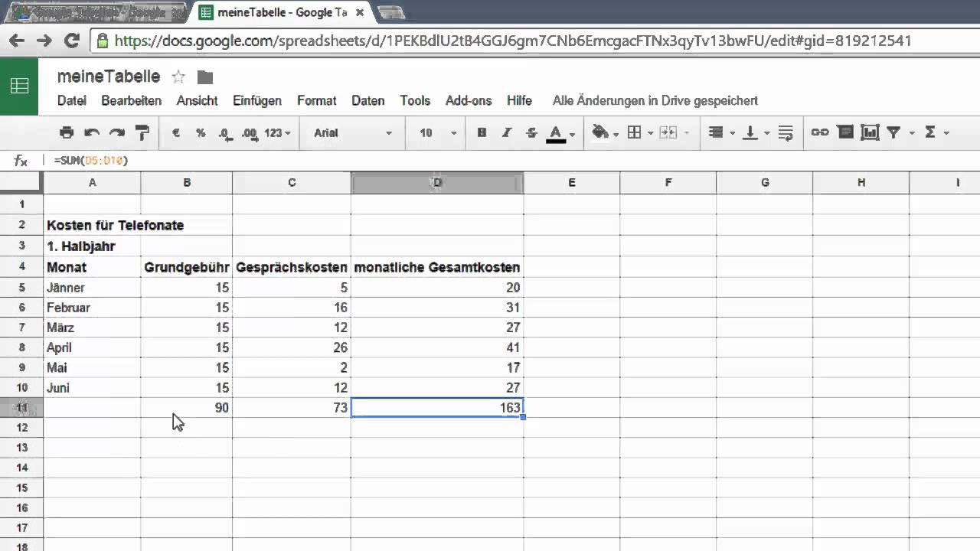Toggle bold formatting
980x551 pixels.
pos(482,132)
